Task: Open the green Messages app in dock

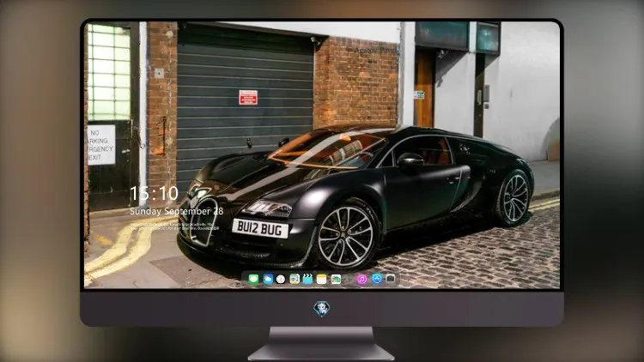Action: pyautogui.click(x=253, y=279)
